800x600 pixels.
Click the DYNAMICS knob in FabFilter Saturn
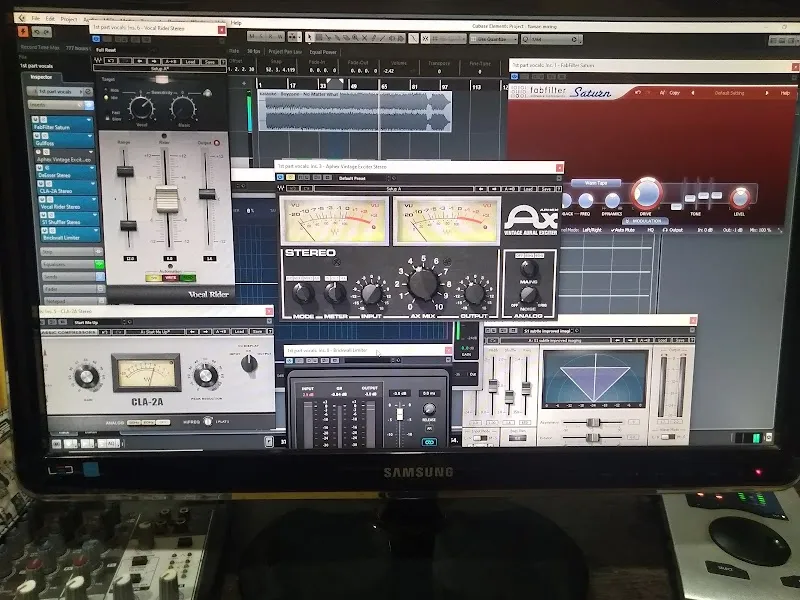pyautogui.click(x=612, y=201)
